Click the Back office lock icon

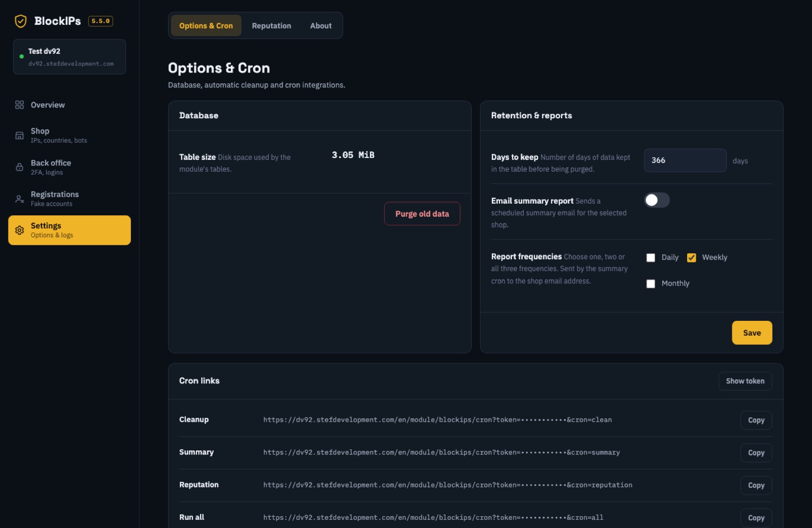(19, 167)
